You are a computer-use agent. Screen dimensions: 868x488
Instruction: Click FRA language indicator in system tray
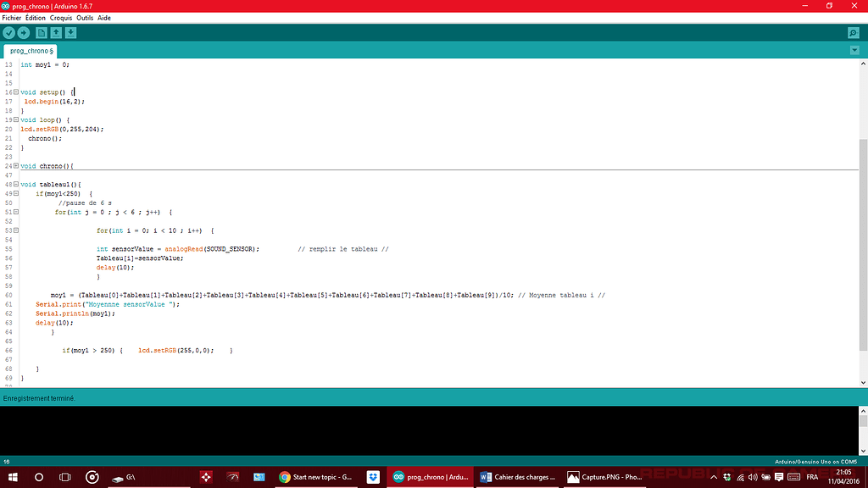pyautogui.click(x=813, y=477)
